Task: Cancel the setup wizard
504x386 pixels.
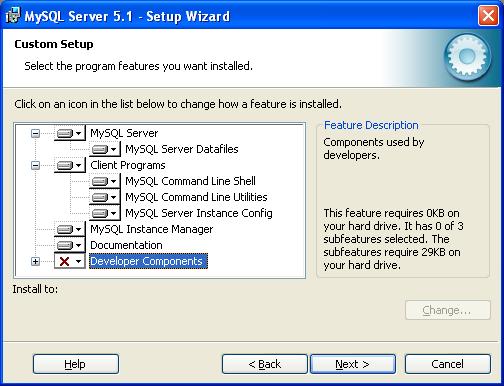Action: click(448, 364)
